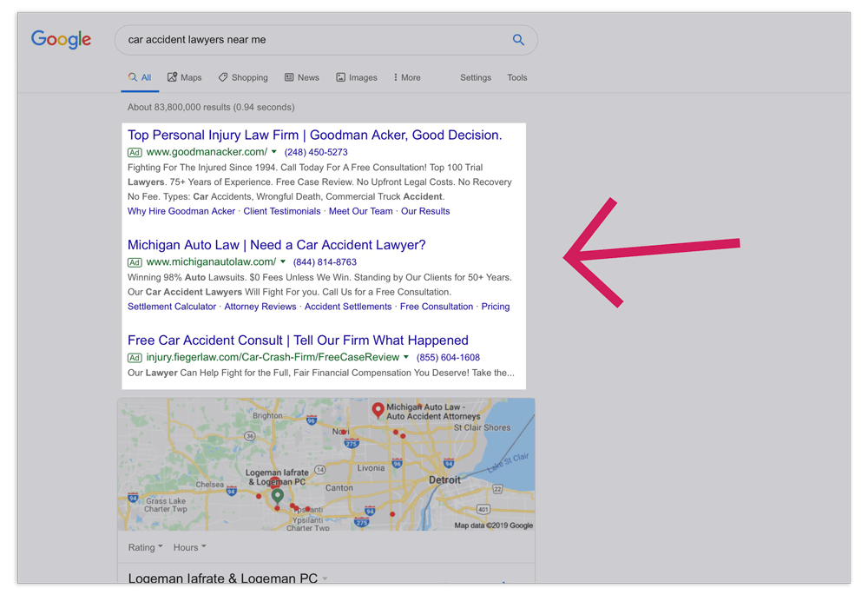Expand the michiganautolaw.com URL dropdown arrow
The height and width of the screenshot is (595, 868).
[283, 261]
